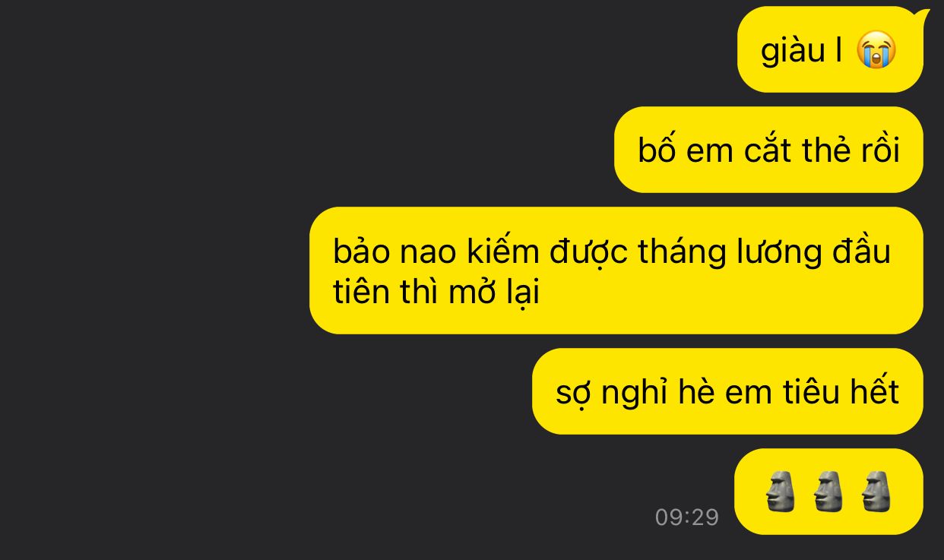Tap the first moai statue emoji
944x560 pixels.
coord(781,491)
